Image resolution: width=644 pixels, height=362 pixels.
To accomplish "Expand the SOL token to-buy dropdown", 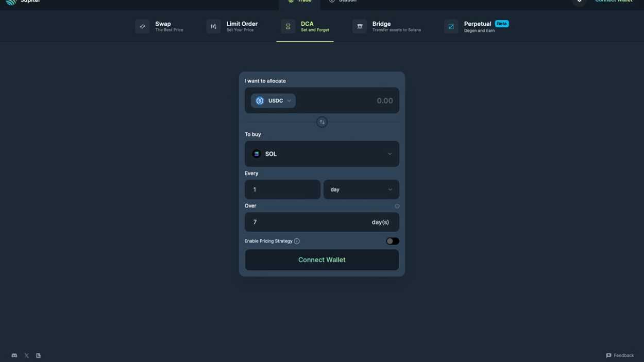I will click(x=322, y=154).
